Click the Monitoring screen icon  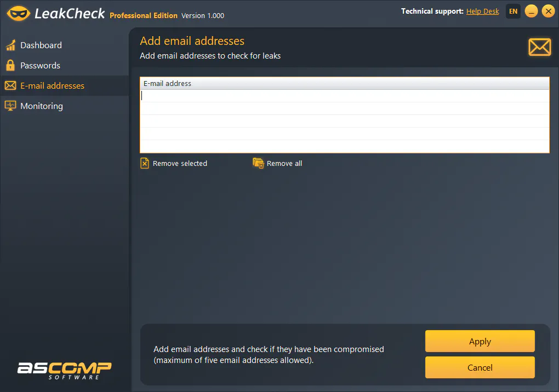(10, 106)
